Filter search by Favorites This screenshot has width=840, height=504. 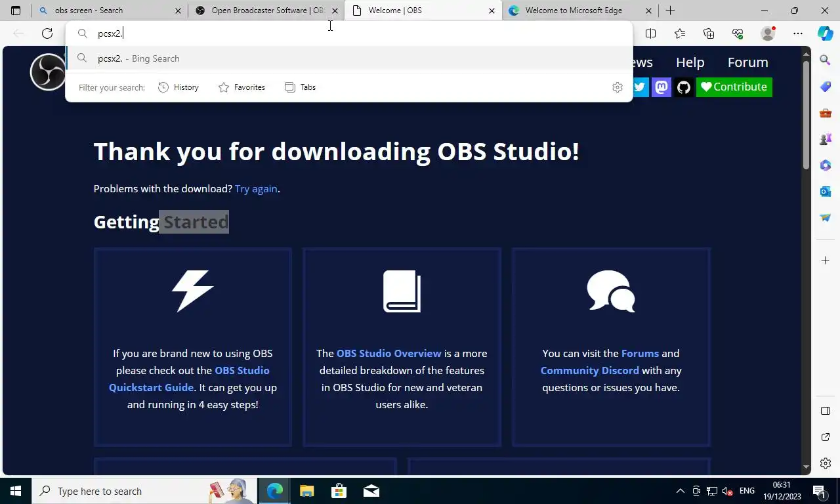pyautogui.click(x=241, y=87)
